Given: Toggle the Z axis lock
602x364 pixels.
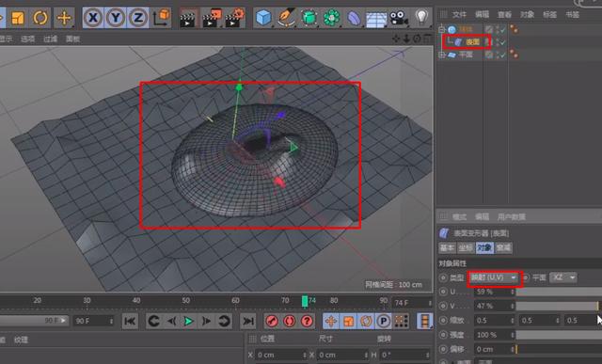Looking at the screenshot, I should 138,18.
